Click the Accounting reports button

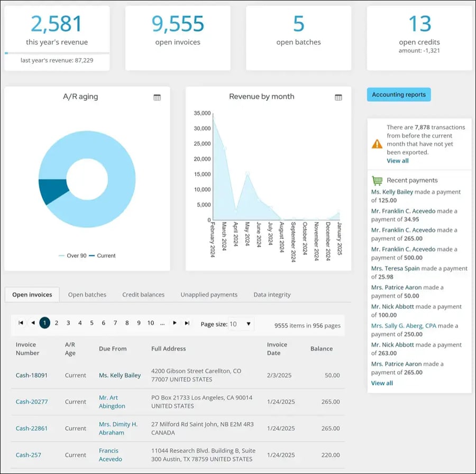point(398,95)
